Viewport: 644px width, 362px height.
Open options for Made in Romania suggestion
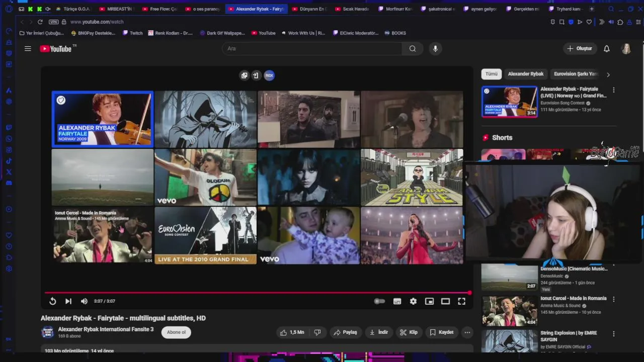tap(613, 299)
